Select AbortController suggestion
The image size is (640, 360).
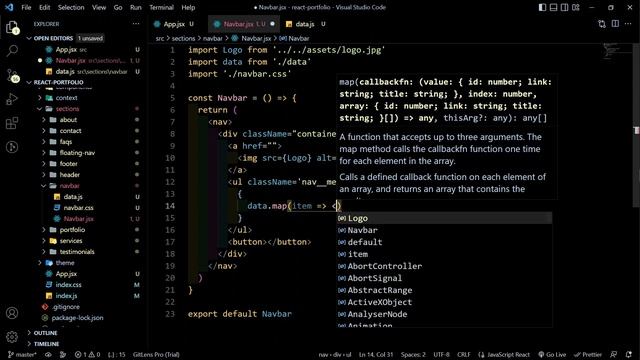[444, 266]
